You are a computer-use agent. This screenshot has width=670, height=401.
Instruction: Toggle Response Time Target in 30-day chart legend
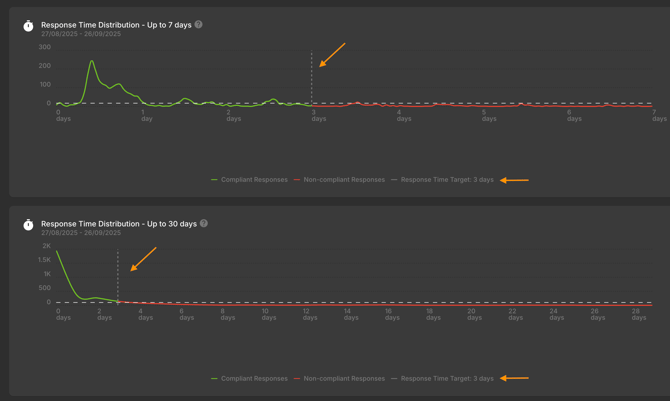click(447, 378)
